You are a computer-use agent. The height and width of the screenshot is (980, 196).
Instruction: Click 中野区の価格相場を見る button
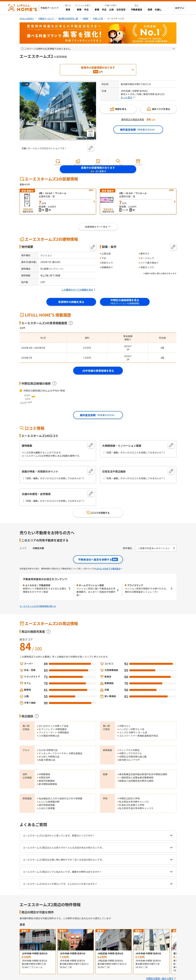(x=125, y=302)
